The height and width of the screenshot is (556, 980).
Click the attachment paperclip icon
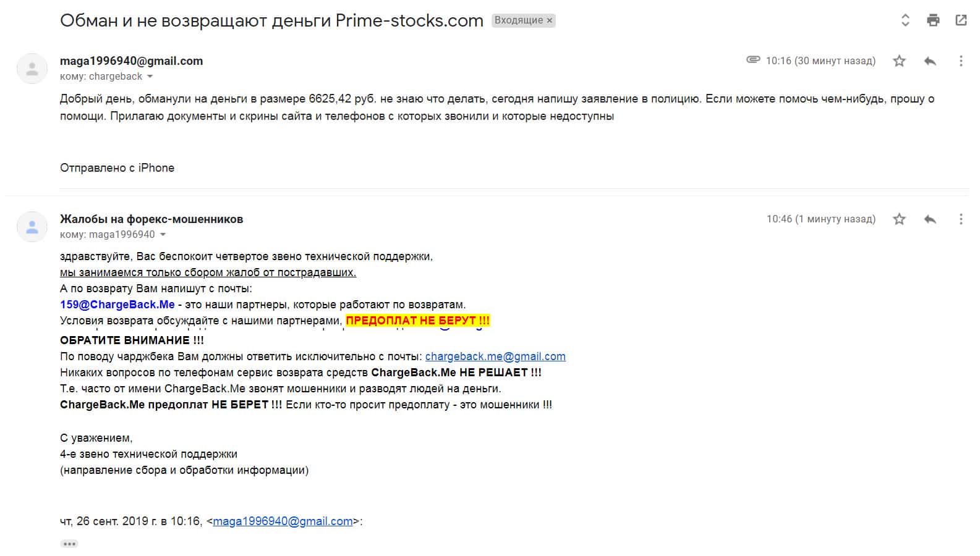click(x=752, y=60)
